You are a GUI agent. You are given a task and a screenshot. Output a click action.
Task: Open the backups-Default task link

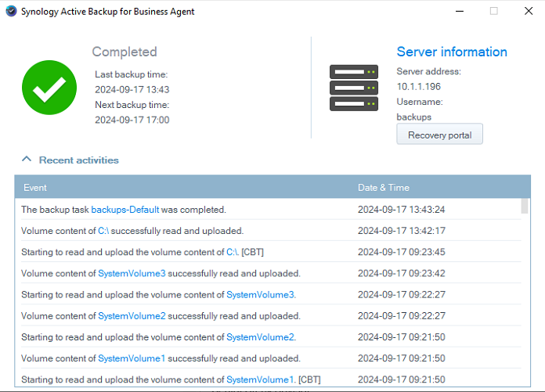[125, 210]
